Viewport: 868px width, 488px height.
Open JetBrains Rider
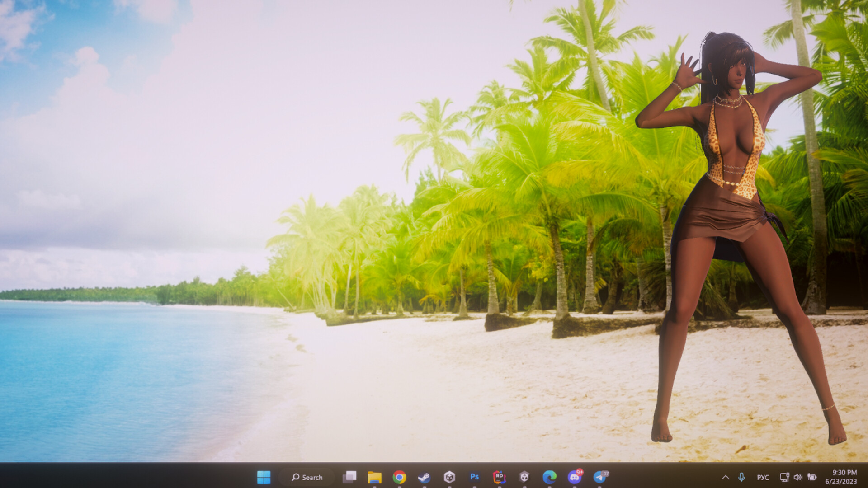[x=499, y=477]
